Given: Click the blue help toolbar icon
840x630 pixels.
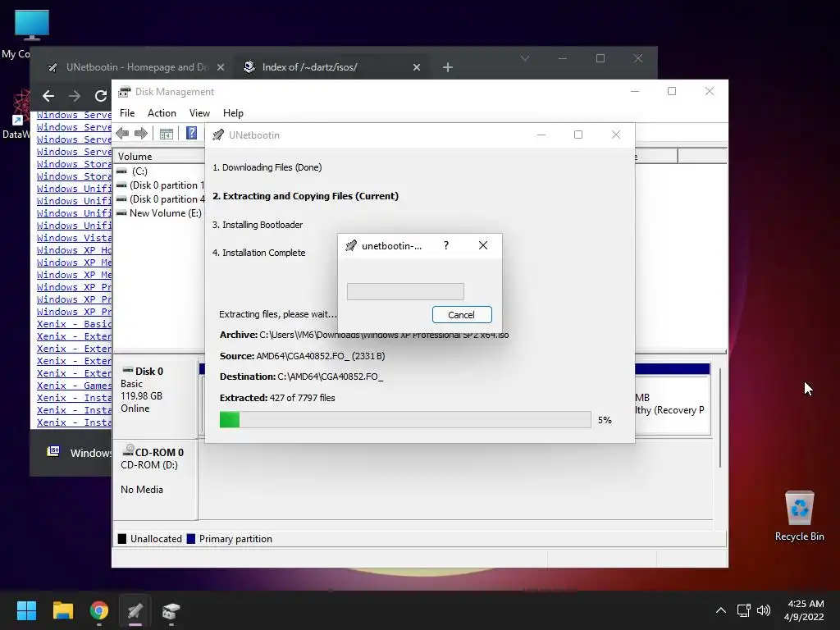Looking at the screenshot, I should point(191,134).
